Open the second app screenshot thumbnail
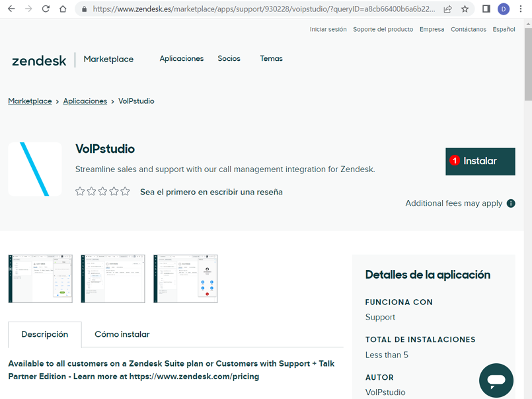This screenshot has height=399, width=532. click(113, 279)
